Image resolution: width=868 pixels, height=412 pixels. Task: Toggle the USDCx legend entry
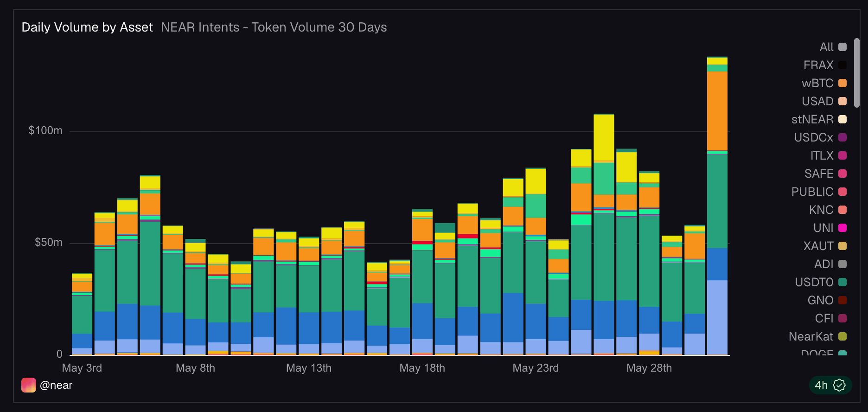click(821, 137)
